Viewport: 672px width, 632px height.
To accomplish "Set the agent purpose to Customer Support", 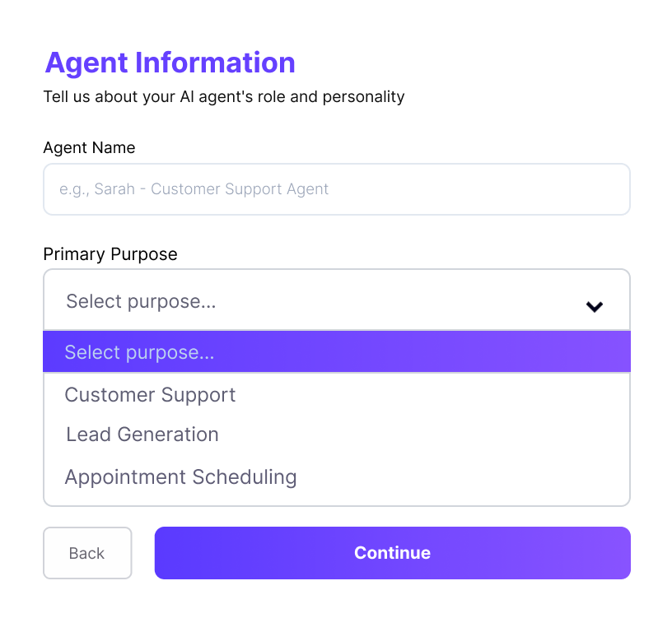I will pos(151,395).
